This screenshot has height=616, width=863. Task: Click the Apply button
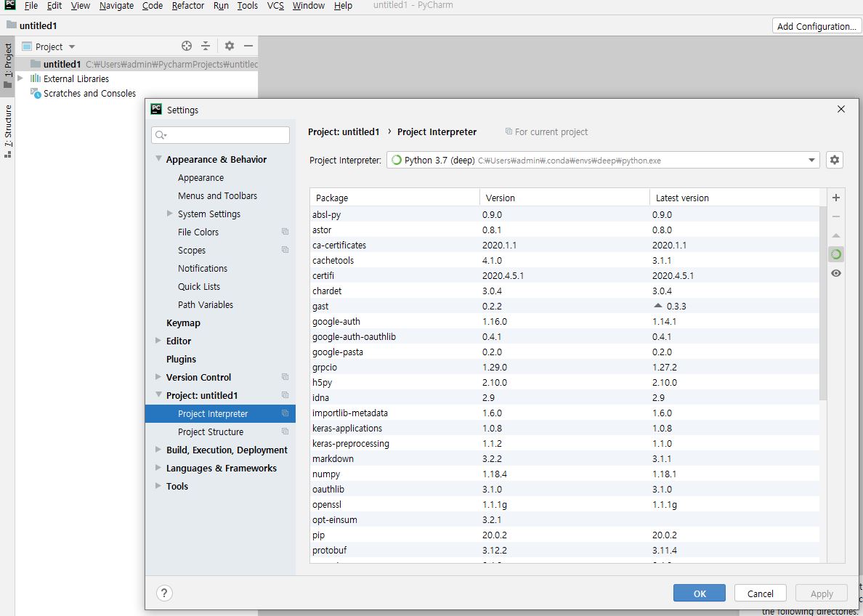coord(821,593)
